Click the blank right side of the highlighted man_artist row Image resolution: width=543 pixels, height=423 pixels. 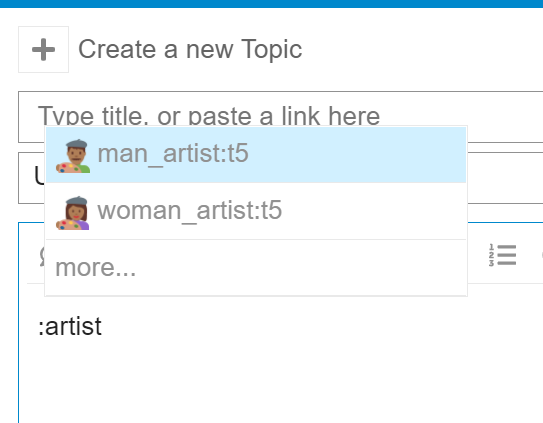(357, 155)
